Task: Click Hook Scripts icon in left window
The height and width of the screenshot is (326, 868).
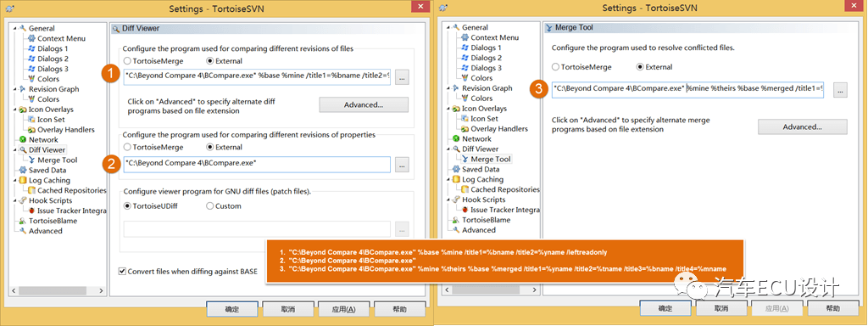Action: (x=22, y=200)
